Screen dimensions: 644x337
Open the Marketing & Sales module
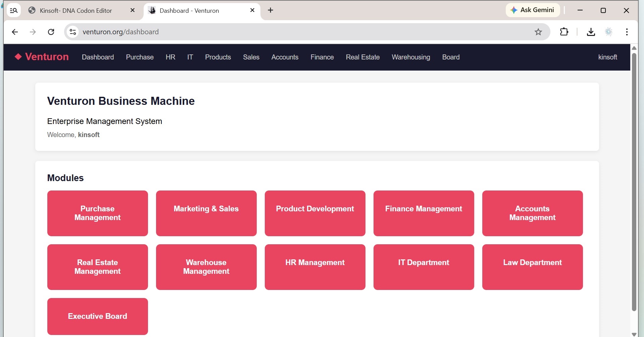(206, 213)
